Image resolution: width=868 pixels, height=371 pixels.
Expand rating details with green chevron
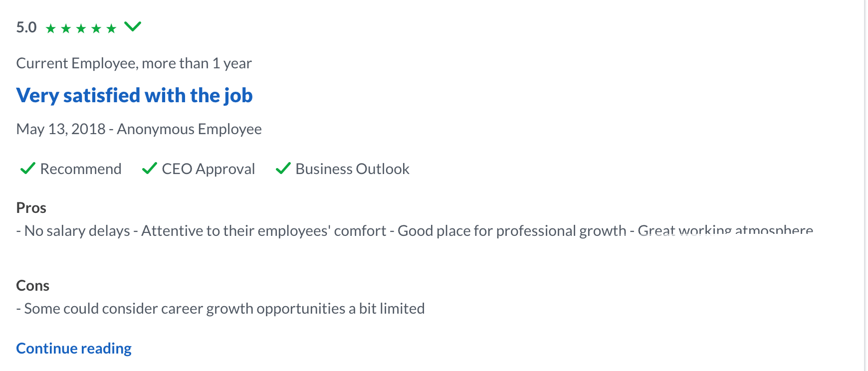(133, 26)
